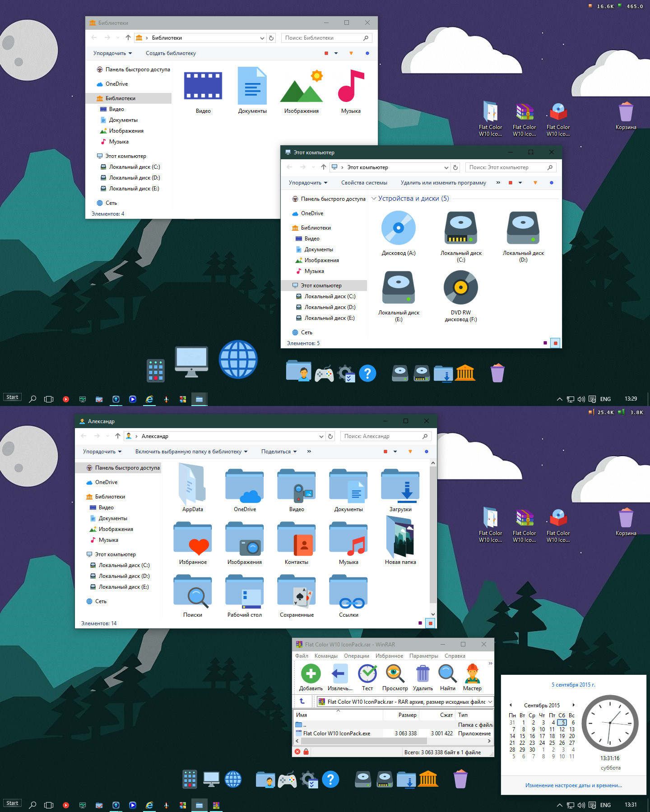
Task: Open the Музыка library icon
Action: (x=351, y=85)
